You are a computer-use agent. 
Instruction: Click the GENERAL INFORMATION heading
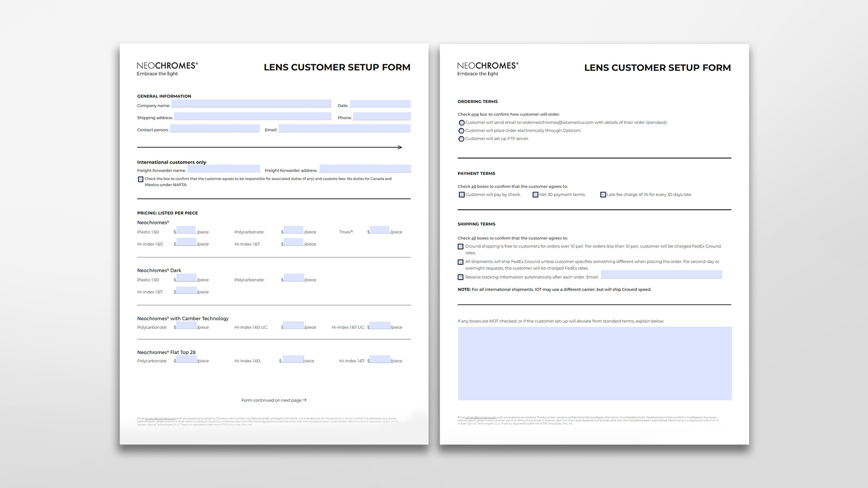point(164,96)
